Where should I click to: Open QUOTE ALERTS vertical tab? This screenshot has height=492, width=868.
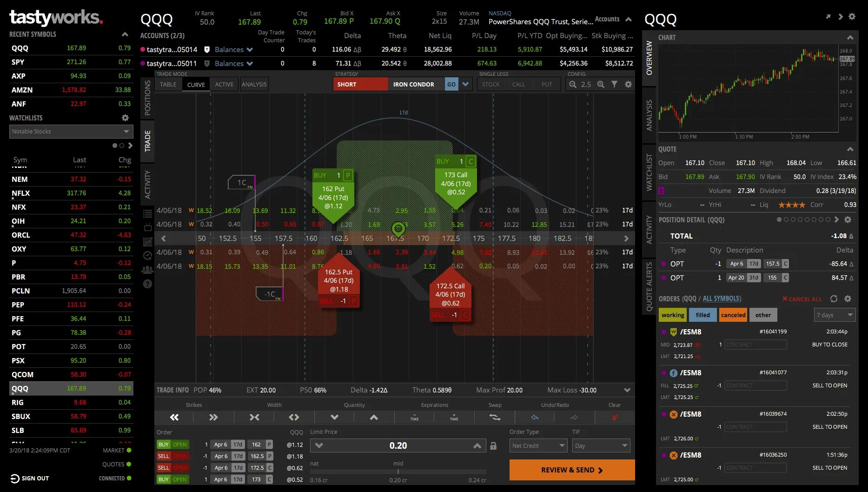[x=649, y=286]
